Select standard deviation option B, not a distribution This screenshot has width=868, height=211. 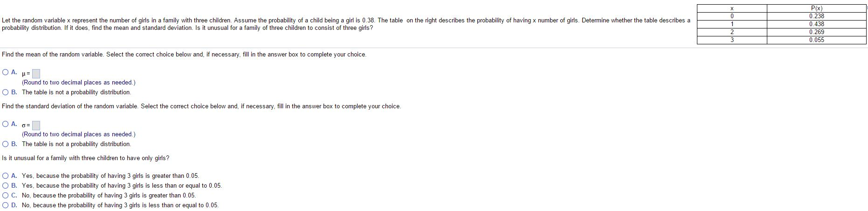click(x=5, y=144)
